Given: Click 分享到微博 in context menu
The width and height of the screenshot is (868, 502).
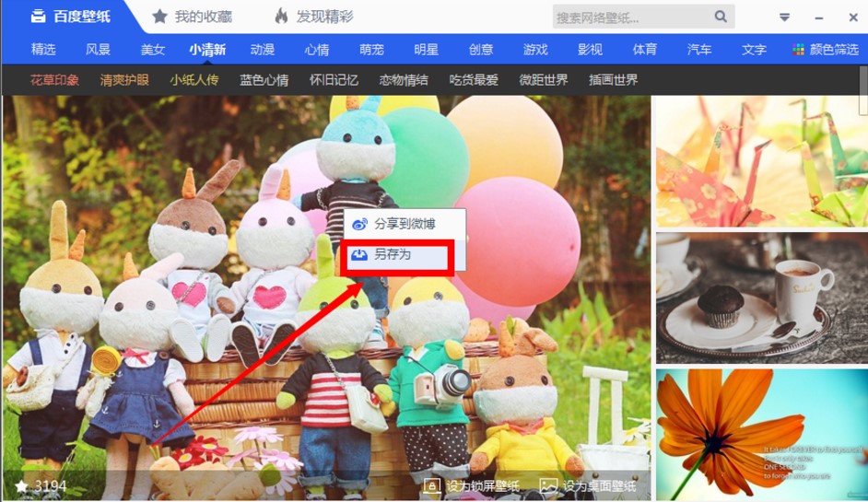Looking at the screenshot, I should pos(404,224).
